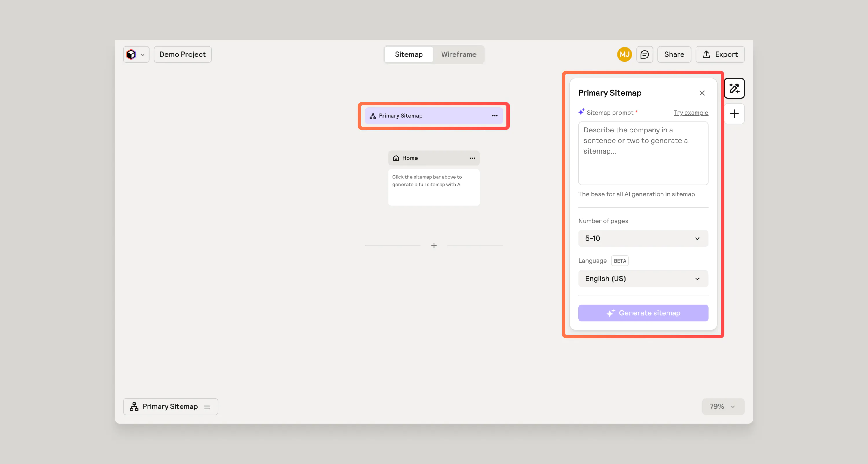Click 'The base for all AI generation' hint

point(636,194)
